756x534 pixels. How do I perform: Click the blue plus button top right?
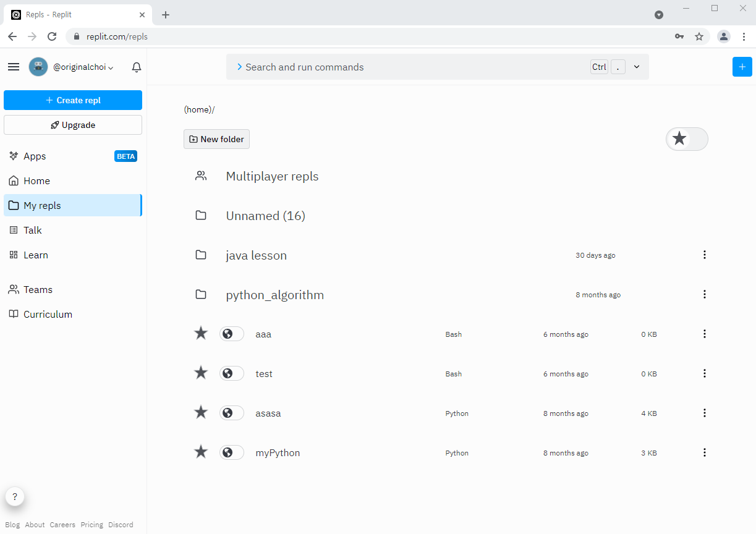742,67
